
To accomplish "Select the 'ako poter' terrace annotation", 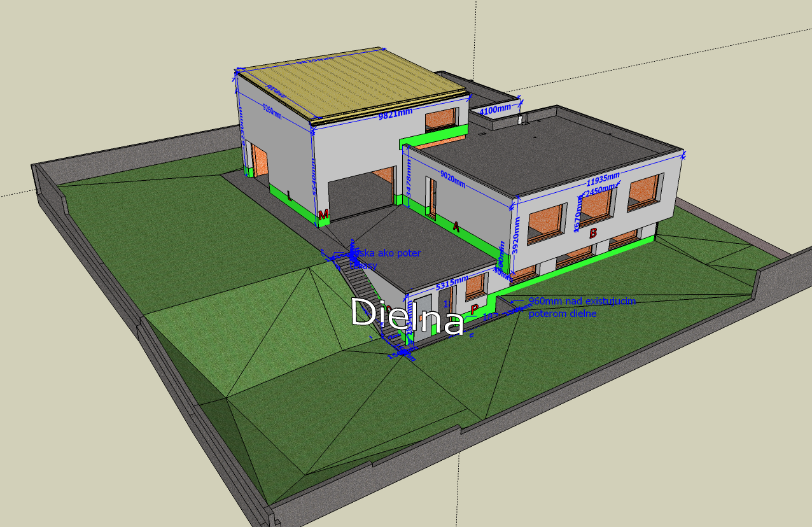I will [x=389, y=253].
